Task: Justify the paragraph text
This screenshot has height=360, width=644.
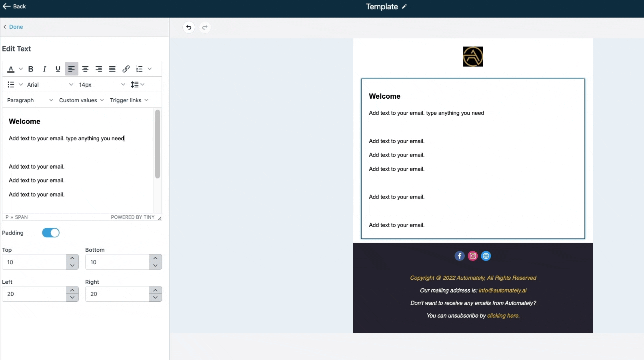Action: click(x=112, y=69)
